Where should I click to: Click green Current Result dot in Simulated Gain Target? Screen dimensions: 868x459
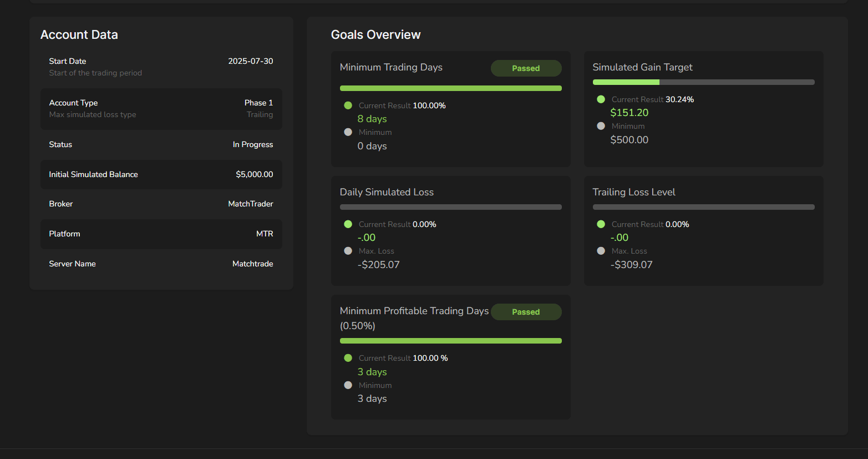coord(601,99)
